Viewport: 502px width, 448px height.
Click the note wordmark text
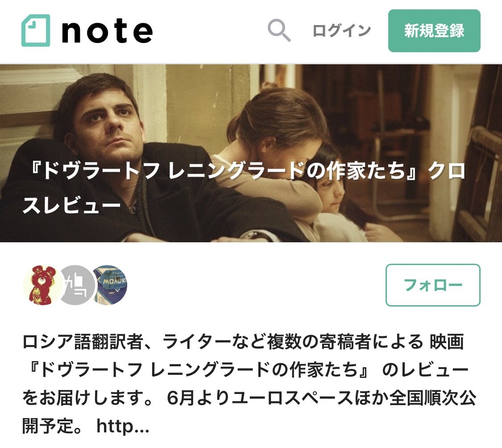[107, 31]
